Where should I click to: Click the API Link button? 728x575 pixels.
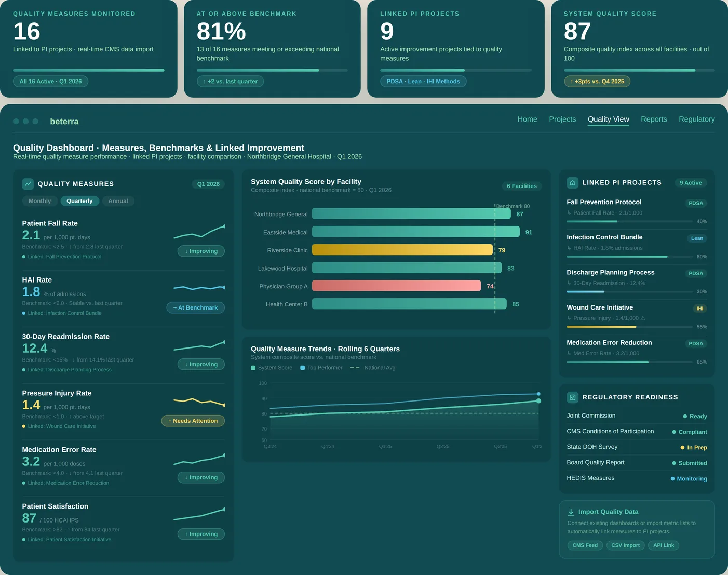click(x=663, y=545)
